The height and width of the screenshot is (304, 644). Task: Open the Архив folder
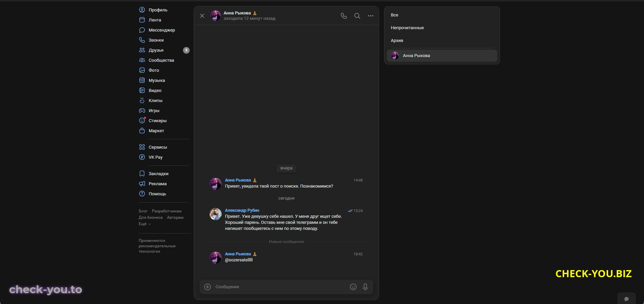[x=442, y=41]
